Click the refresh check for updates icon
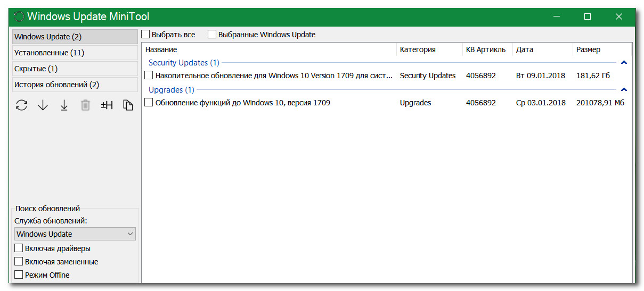The width and height of the screenshot is (644, 291). pos(21,105)
